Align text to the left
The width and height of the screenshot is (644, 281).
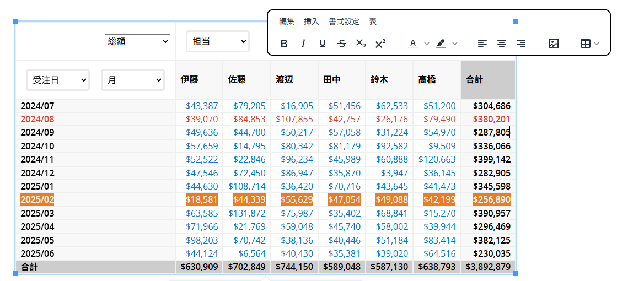tap(482, 44)
